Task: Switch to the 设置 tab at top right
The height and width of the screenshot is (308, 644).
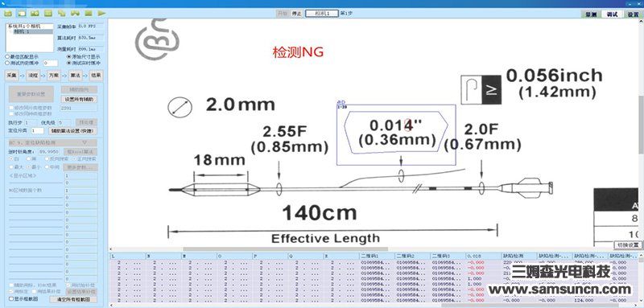Action: tap(633, 14)
